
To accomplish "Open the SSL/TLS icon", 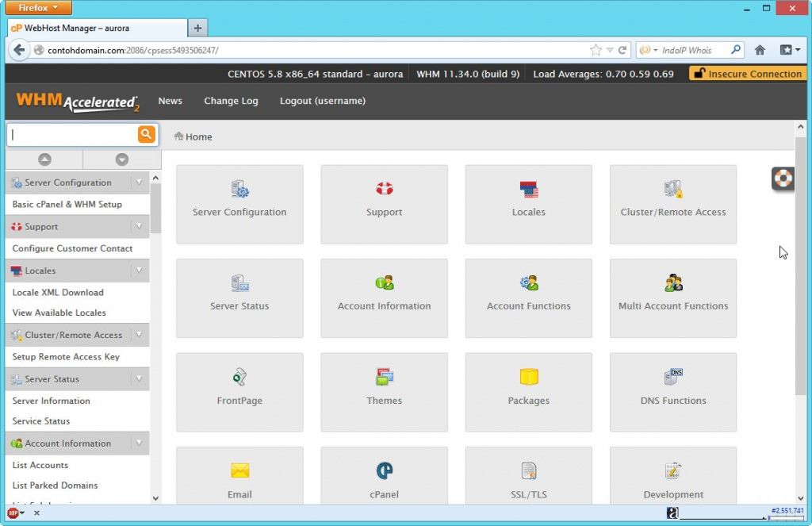I will click(x=528, y=470).
